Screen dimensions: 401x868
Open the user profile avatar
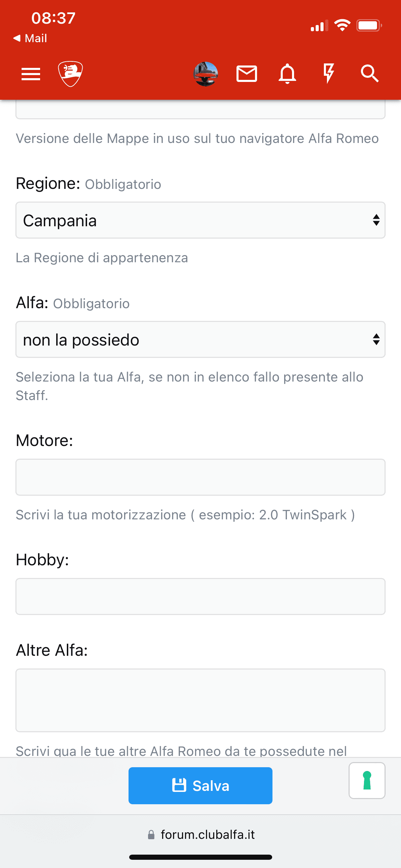pos(206,74)
